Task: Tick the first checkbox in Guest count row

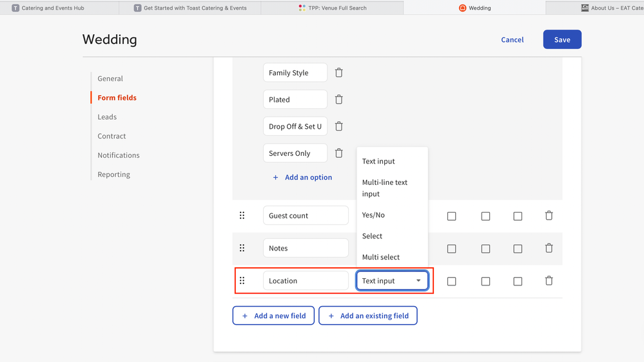Action: [x=451, y=216]
